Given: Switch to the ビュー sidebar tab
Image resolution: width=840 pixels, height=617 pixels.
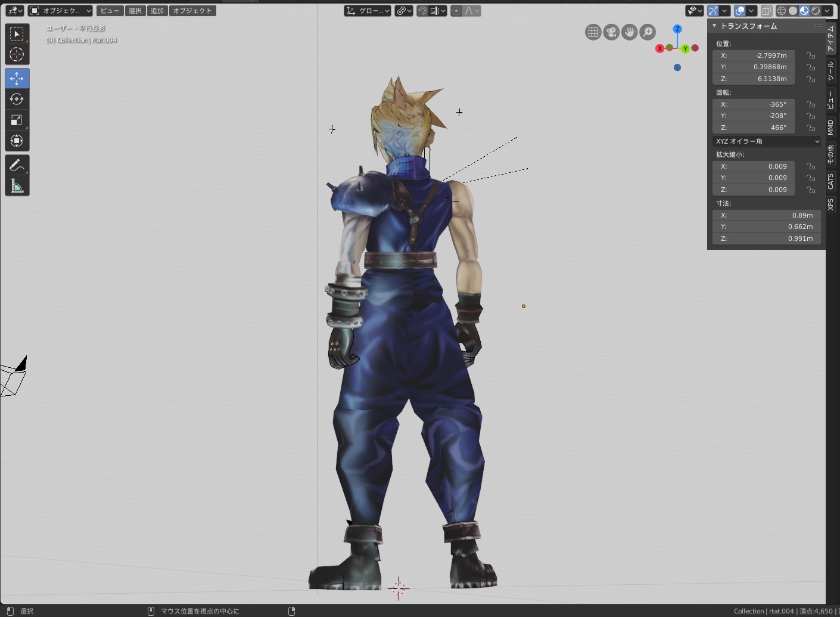Looking at the screenshot, I should pyautogui.click(x=831, y=101).
